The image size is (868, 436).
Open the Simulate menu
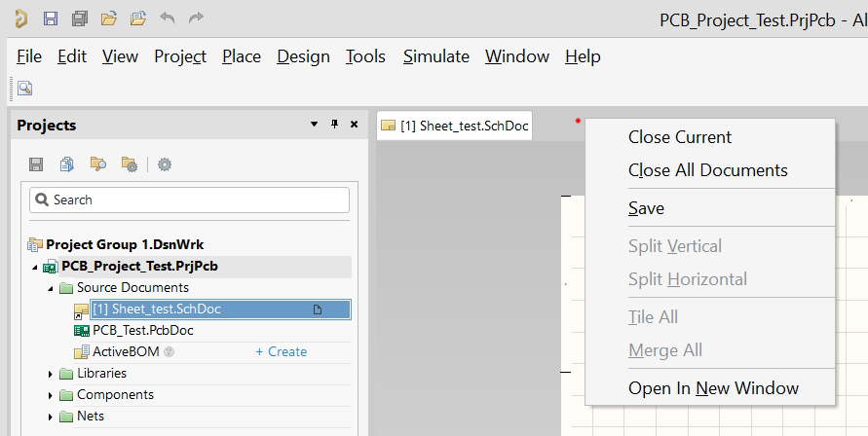tap(436, 56)
